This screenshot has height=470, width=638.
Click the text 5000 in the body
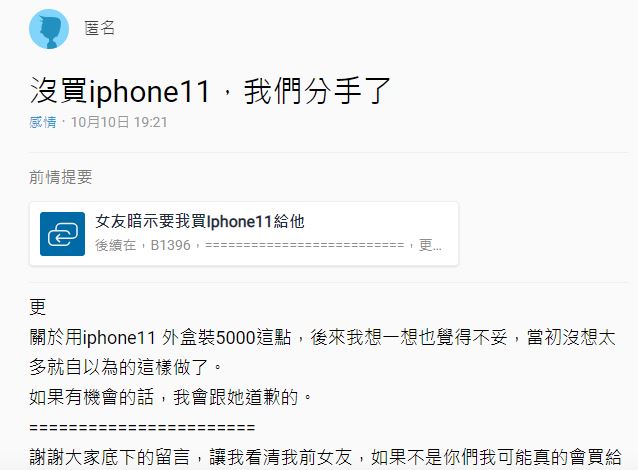[x=235, y=338]
